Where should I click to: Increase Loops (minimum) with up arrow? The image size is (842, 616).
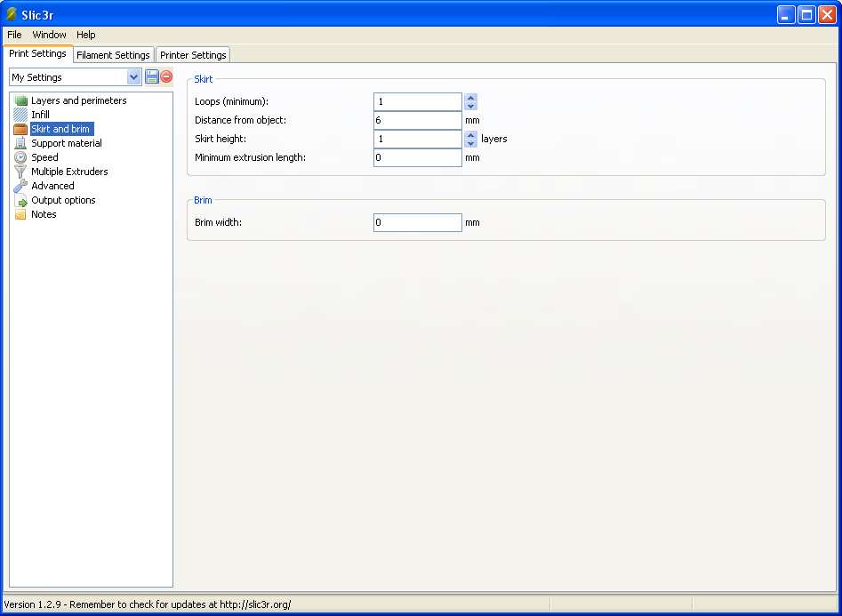pyautogui.click(x=471, y=98)
